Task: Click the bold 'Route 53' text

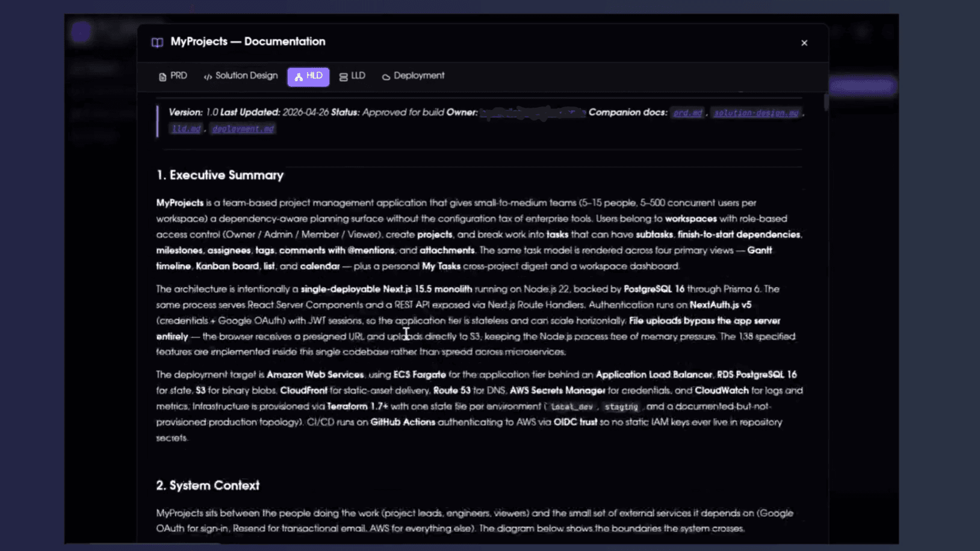Action: (x=452, y=390)
